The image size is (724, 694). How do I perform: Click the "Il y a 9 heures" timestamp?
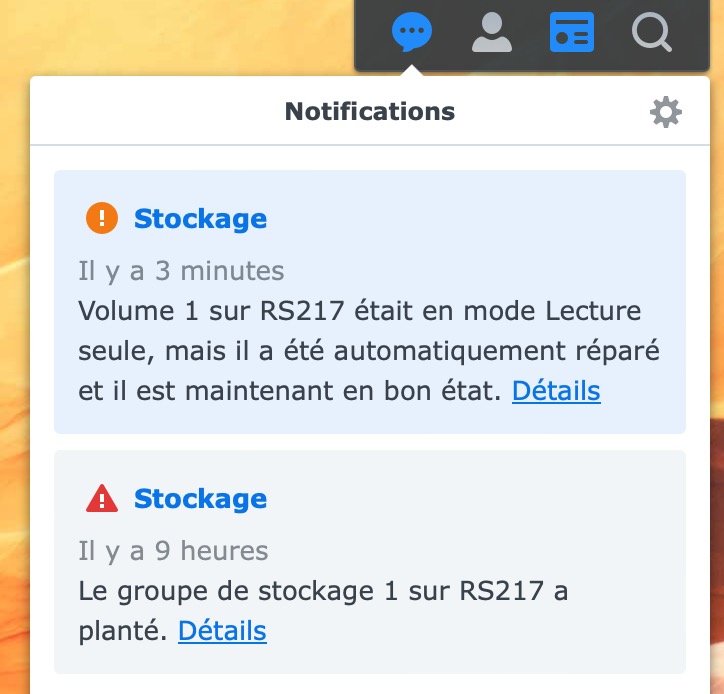tap(173, 550)
